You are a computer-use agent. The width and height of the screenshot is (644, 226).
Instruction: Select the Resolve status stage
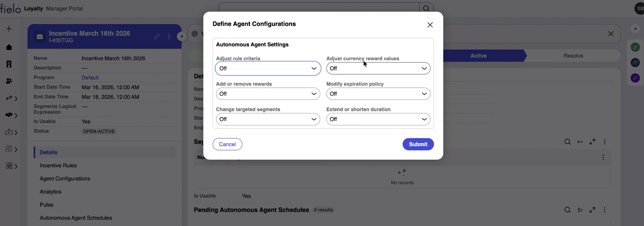tap(573, 56)
